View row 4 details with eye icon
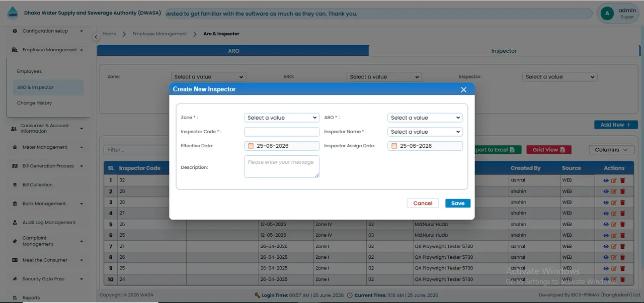Screen dimensions: 644x303 click(606, 213)
